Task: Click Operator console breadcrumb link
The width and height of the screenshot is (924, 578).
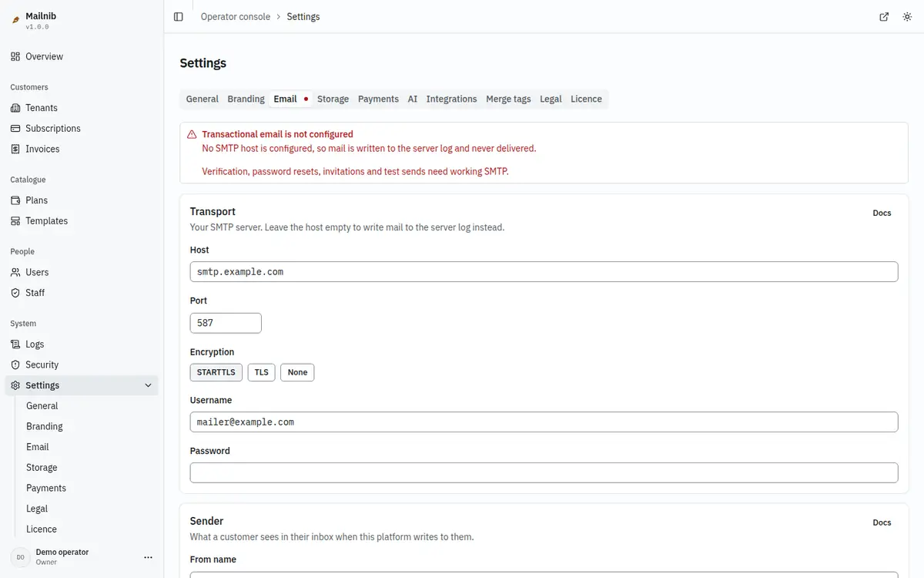Action: pyautogui.click(x=236, y=17)
